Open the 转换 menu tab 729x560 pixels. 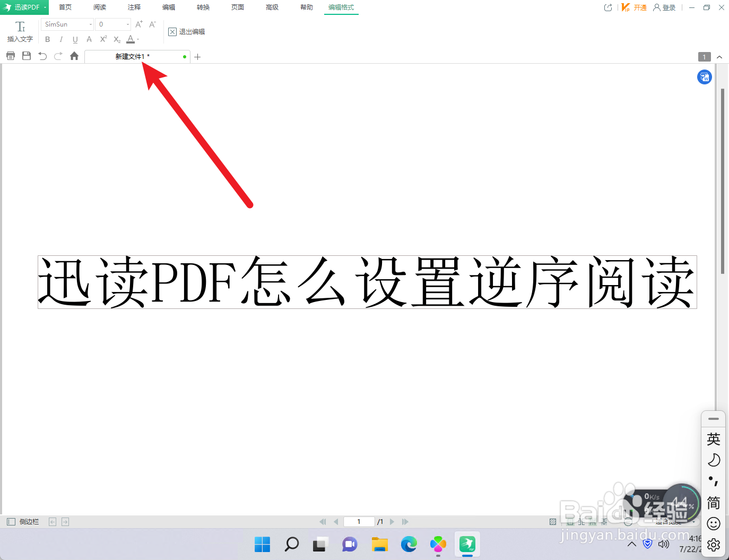(x=203, y=7)
